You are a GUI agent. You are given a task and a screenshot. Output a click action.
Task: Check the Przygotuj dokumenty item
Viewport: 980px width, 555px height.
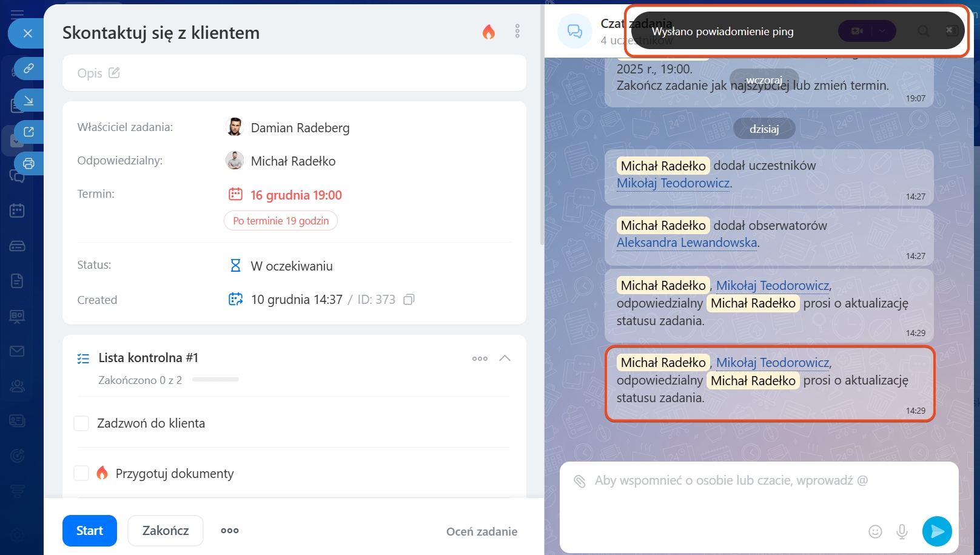point(81,473)
